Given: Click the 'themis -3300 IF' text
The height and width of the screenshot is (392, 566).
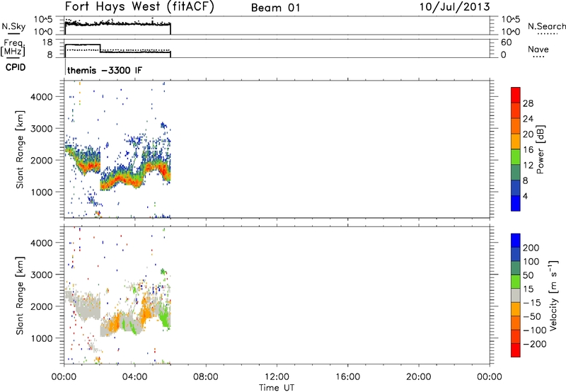Looking at the screenshot, I should [105, 70].
